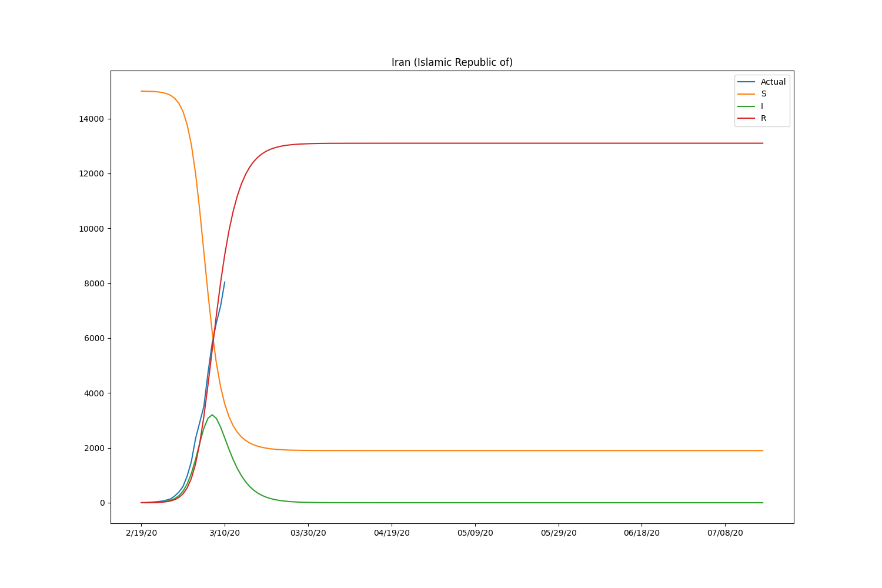Image resolution: width=882 pixels, height=588 pixels.
Task: Click the 3/10/20 x-axis label
Action: tap(225, 533)
